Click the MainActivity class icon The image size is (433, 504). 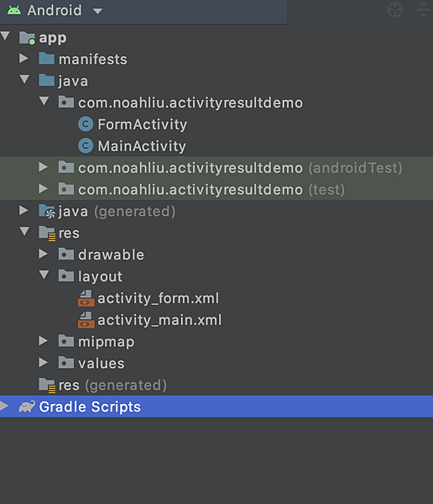pyautogui.click(x=86, y=146)
